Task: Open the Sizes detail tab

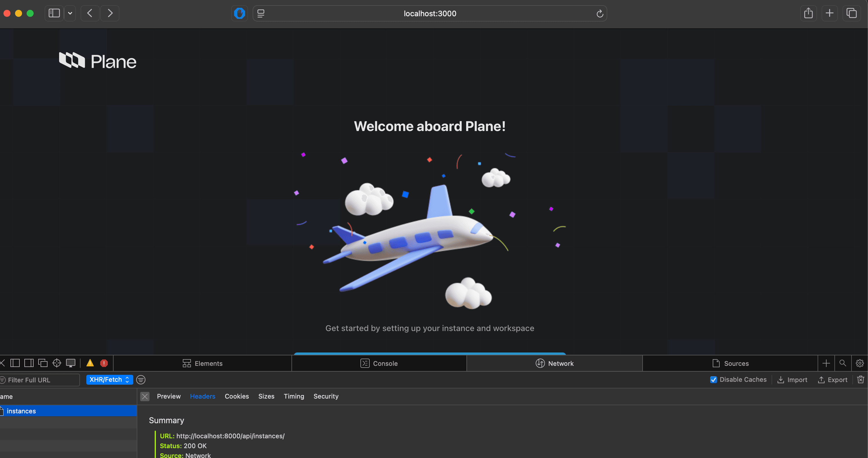Action: point(266,396)
